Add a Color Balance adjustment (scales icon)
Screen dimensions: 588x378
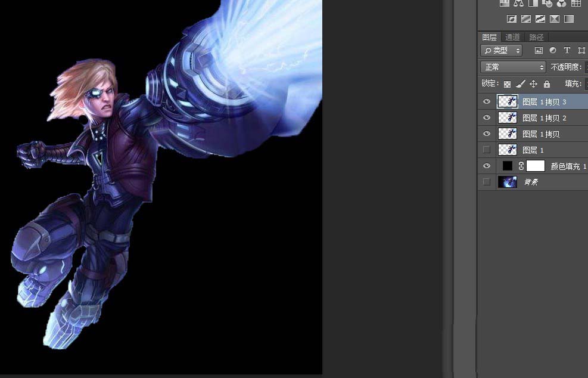519,4
